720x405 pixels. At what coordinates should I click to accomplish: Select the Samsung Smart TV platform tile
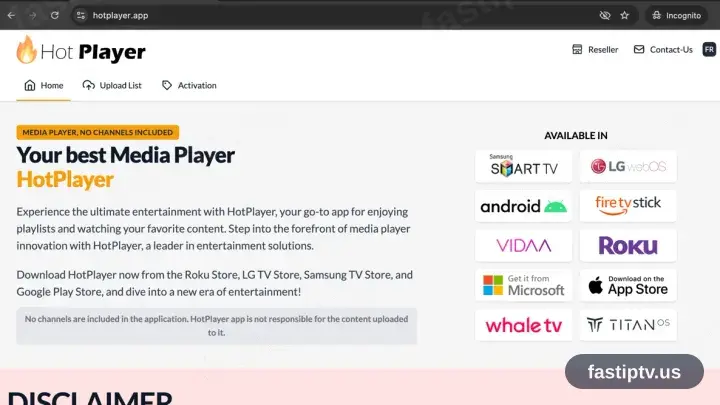[523, 166]
